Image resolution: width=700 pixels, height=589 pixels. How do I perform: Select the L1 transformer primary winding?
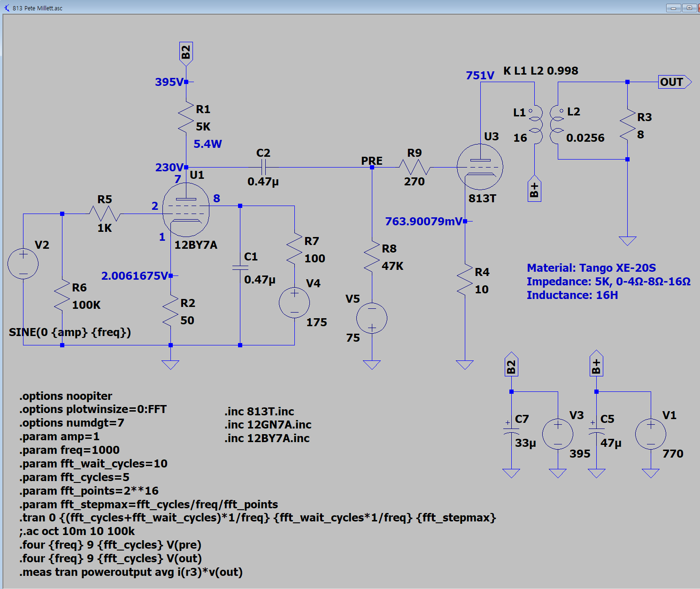pyautogui.click(x=534, y=124)
